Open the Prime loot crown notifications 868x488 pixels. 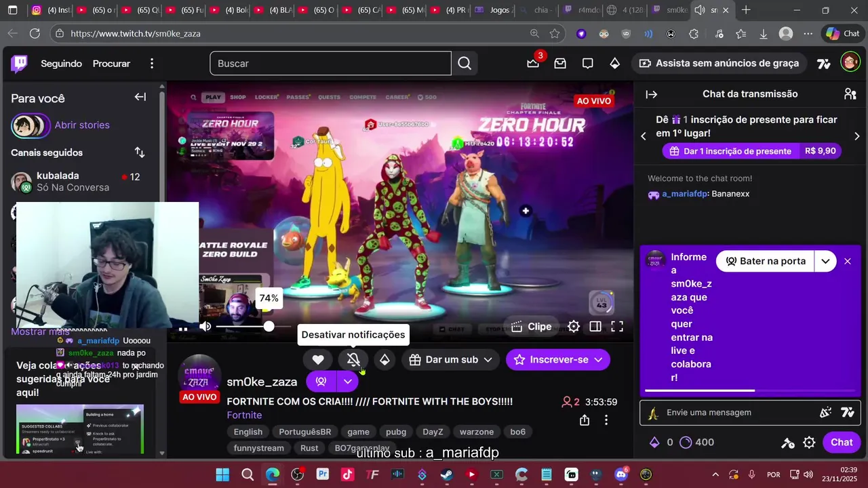(533, 63)
